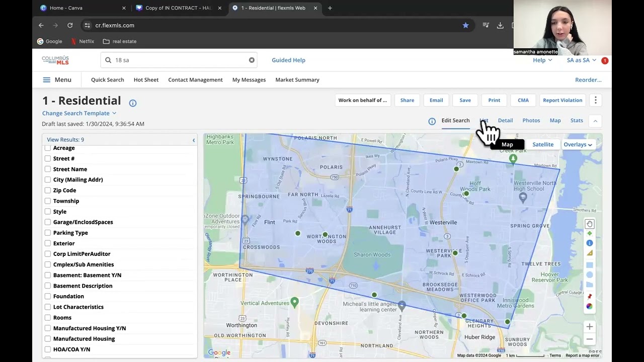Check the Acreage field checkbox
Image resolution: width=644 pixels, height=362 pixels.
coord(48,148)
